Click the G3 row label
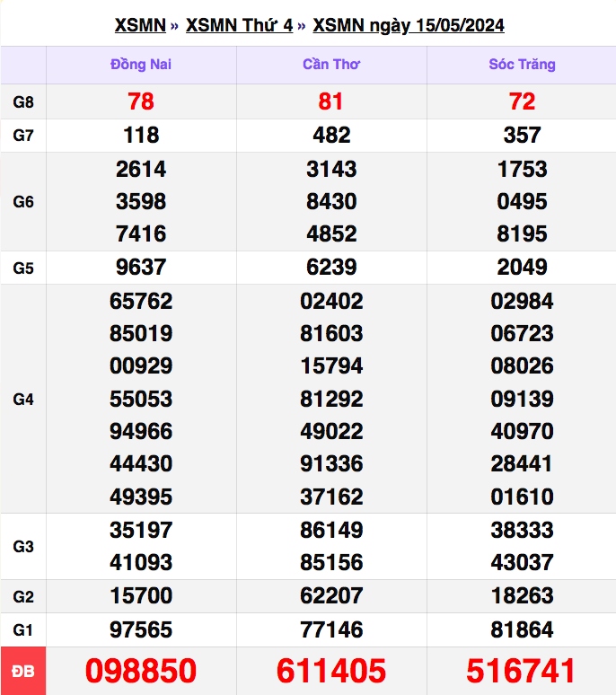The image size is (616, 695). click(x=23, y=546)
